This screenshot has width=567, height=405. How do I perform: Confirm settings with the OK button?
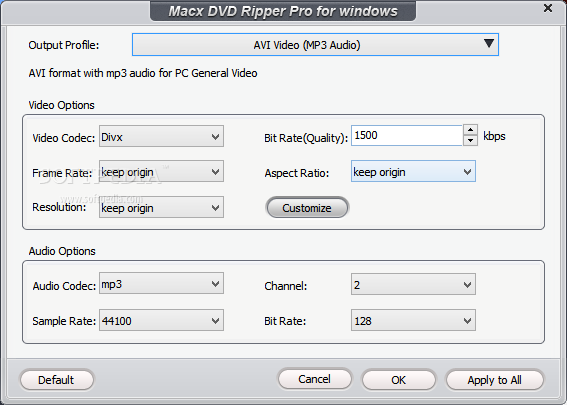click(x=398, y=380)
